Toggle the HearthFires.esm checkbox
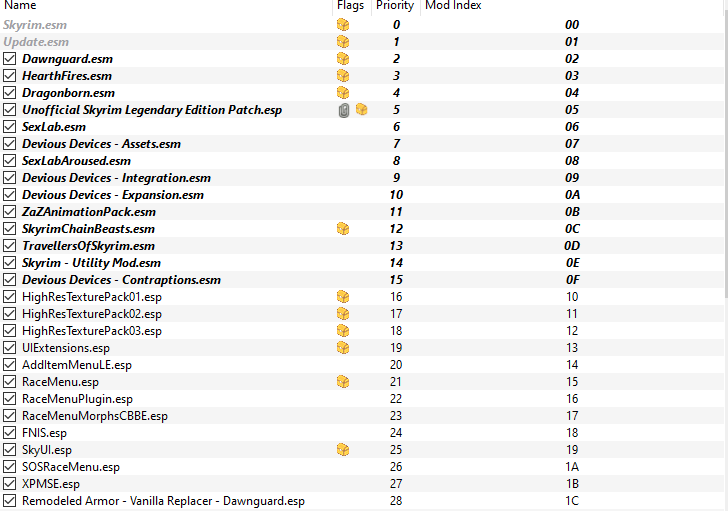This screenshot has height=511, width=728. point(9,76)
